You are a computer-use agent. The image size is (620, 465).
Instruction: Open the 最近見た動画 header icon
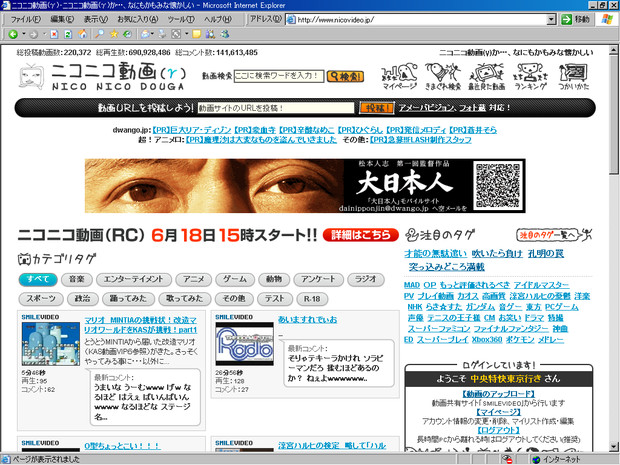[486, 76]
